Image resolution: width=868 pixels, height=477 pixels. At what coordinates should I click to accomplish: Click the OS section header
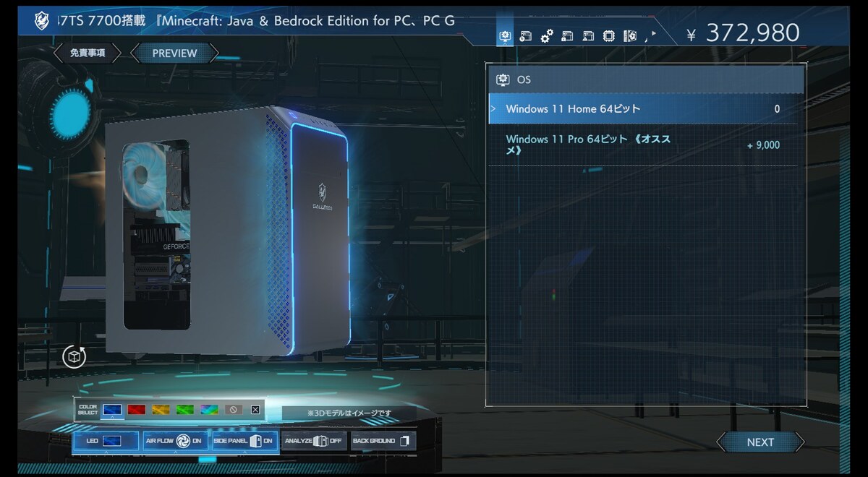646,79
